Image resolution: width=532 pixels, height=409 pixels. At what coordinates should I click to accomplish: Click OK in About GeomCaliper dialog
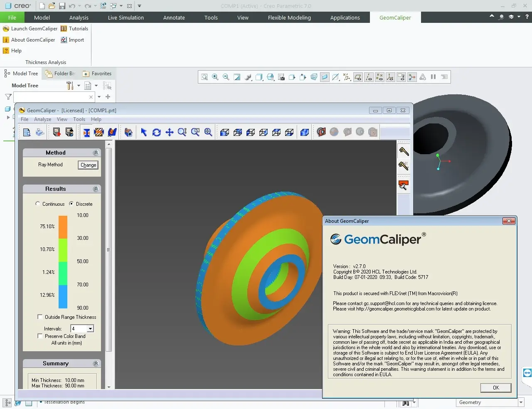(x=496, y=387)
